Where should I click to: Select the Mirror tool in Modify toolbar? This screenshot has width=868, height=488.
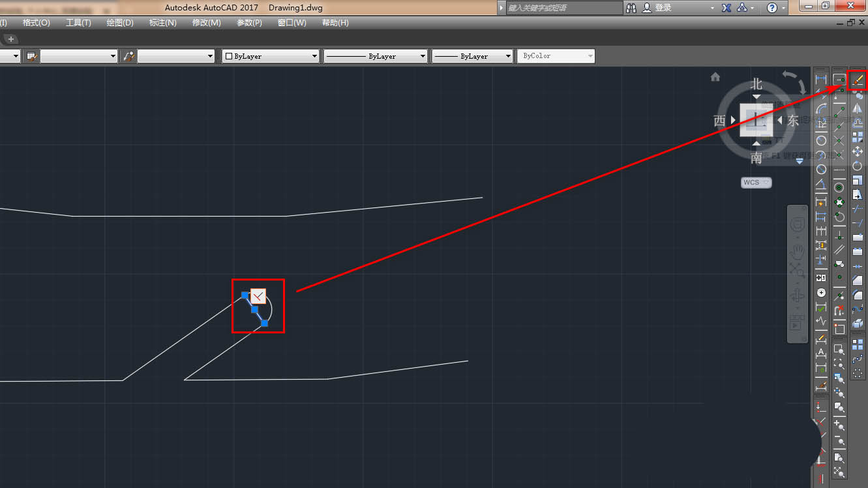(858, 108)
